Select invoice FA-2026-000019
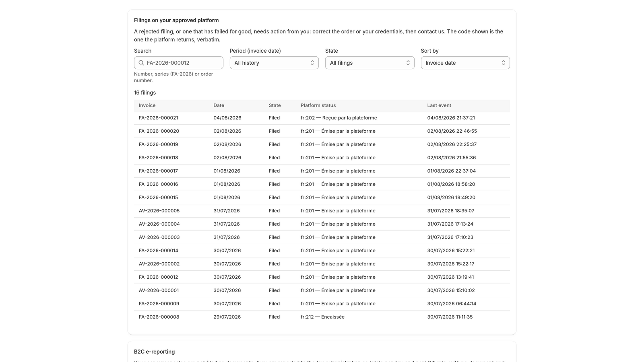Screen dimensions: 644x362 coord(159,144)
